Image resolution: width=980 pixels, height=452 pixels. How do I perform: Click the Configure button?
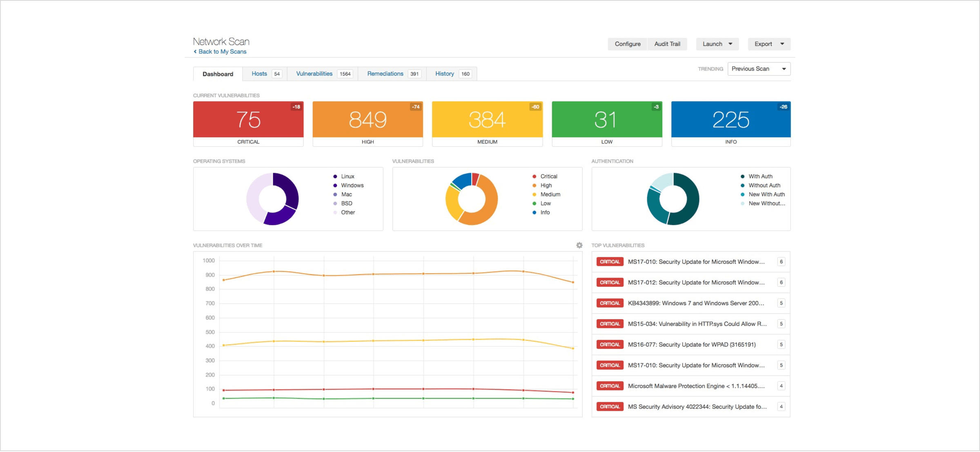[627, 44]
